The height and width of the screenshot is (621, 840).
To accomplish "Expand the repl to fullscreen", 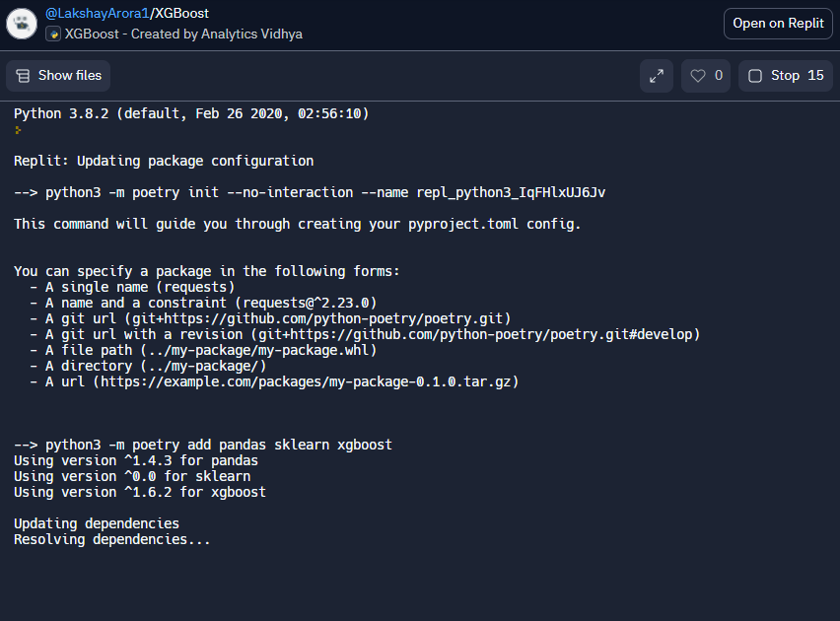I will point(656,76).
